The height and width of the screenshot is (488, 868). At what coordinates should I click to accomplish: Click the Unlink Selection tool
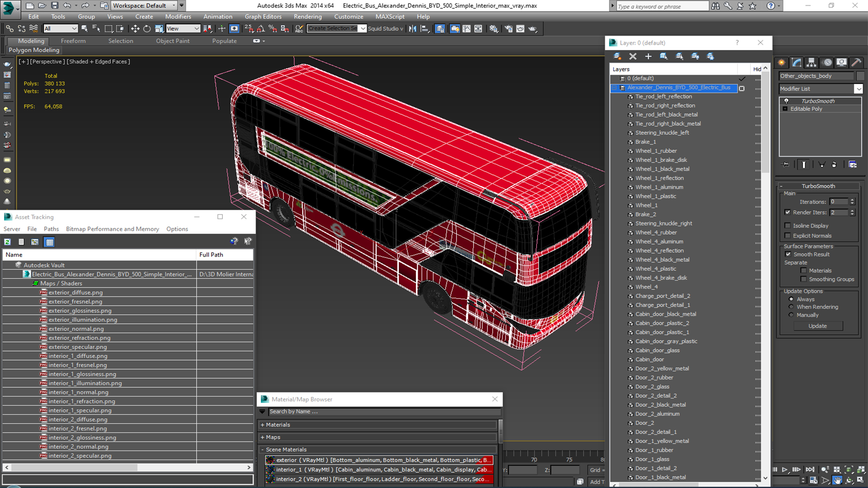tap(21, 28)
